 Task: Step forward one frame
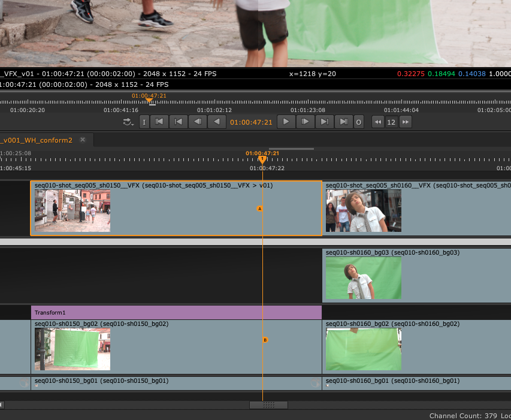pos(306,122)
